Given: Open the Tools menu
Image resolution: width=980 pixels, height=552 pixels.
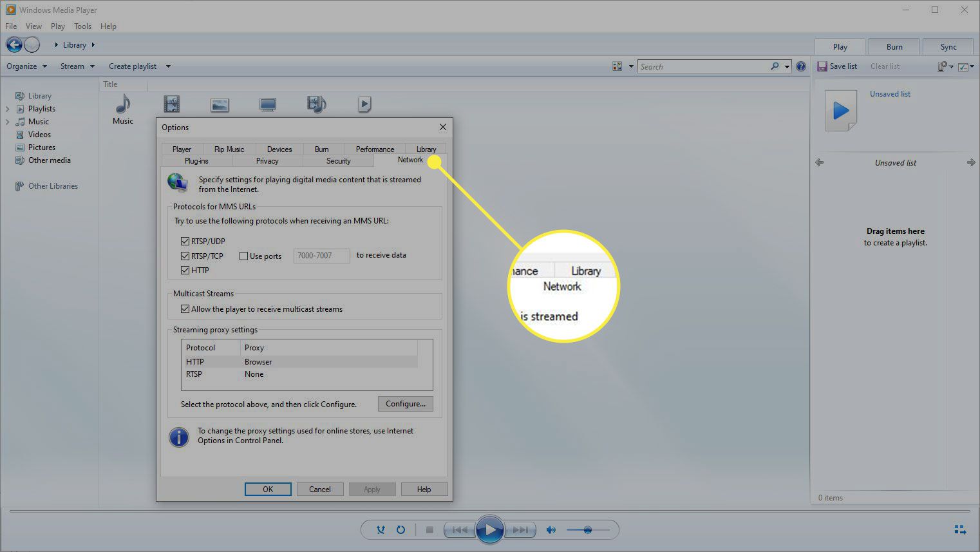Looking at the screenshot, I should point(83,26).
